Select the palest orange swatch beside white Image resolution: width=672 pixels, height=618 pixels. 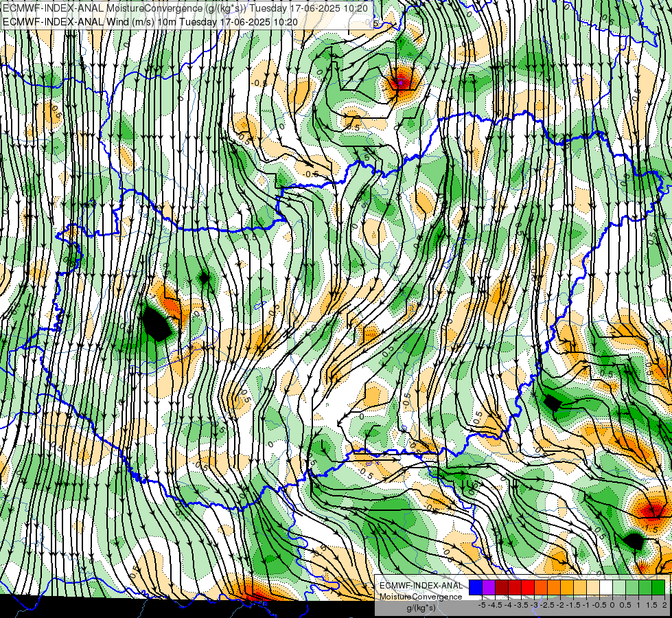[x=593, y=587]
